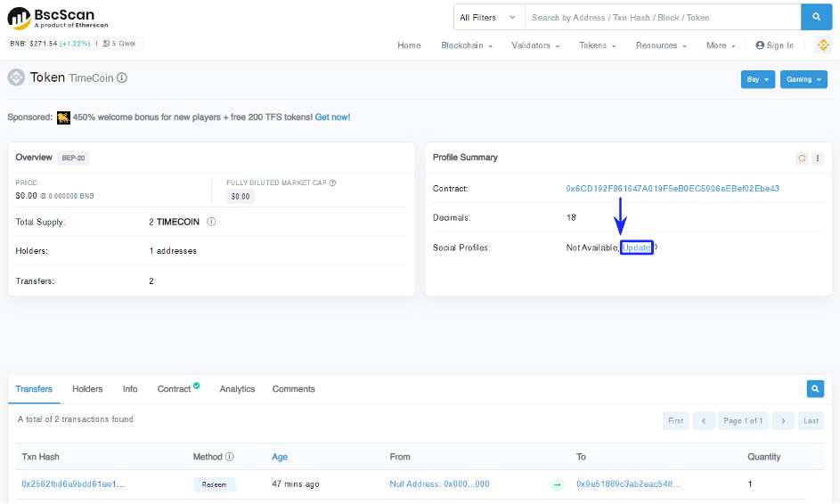Viewport: 840px width, 504px height.
Task: Click the green transfer arrow icon
Action: (557, 484)
